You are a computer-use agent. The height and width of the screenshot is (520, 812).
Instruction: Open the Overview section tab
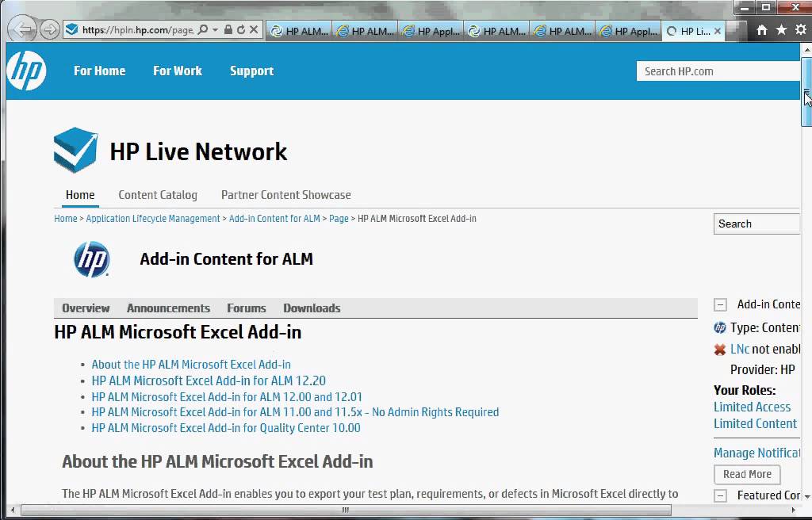tap(86, 308)
